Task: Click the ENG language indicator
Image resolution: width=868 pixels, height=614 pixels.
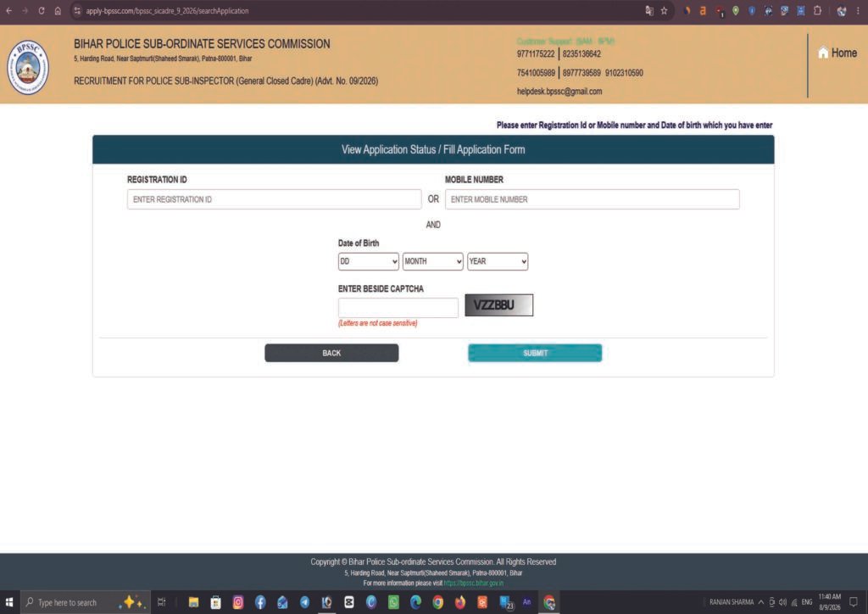Action: [x=807, y=602]
